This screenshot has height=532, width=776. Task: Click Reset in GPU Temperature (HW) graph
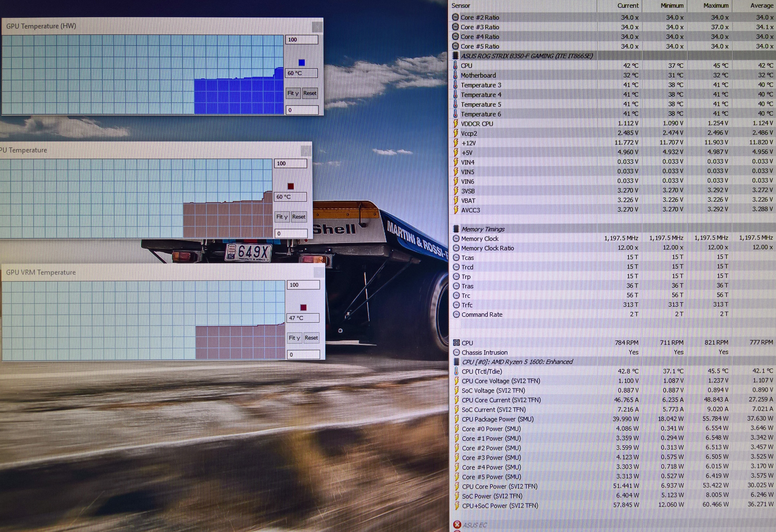(310, 93)
